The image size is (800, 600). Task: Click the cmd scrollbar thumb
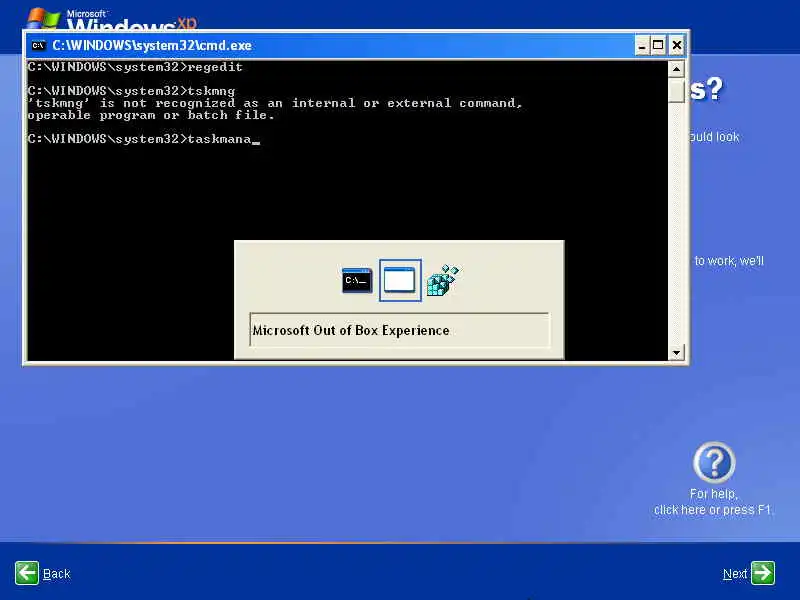point(676,90)
